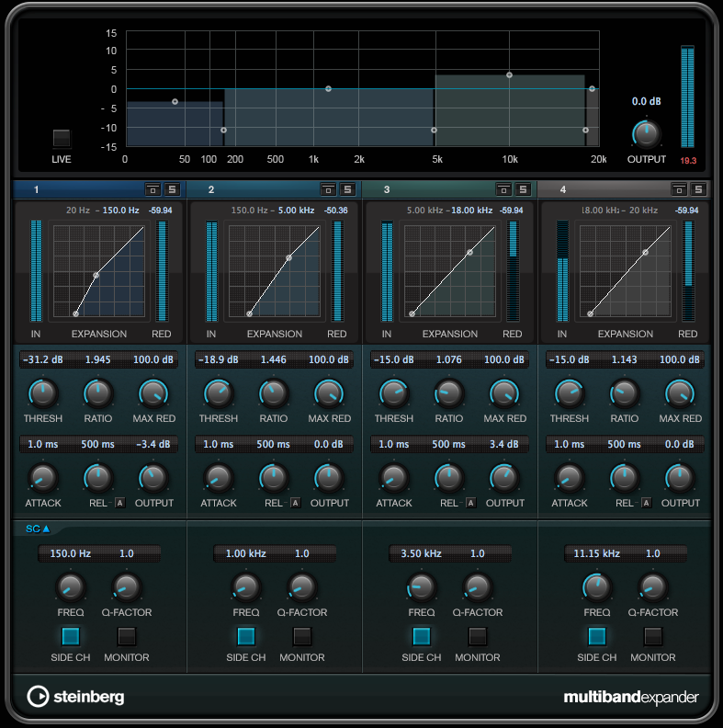Toggle bypass button for band 3
Viewport: 723px width, 728px height.
(x=503, y=189)
